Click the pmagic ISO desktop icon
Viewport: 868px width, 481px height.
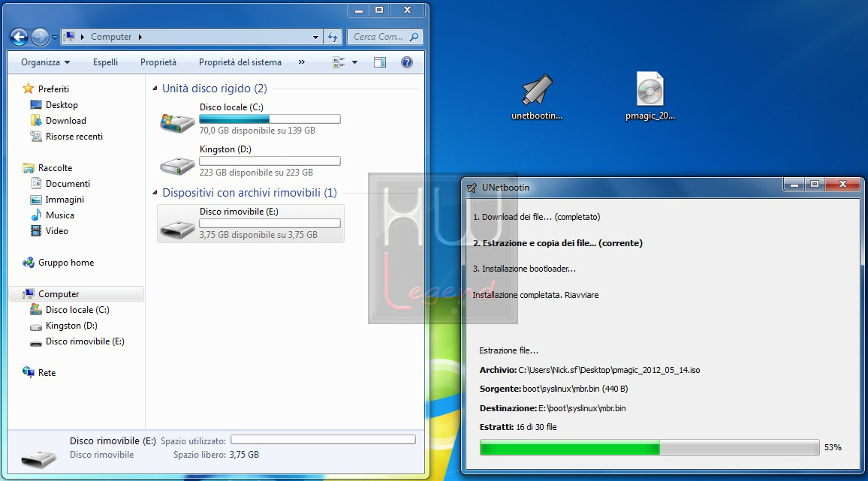(x=650, y=97)
